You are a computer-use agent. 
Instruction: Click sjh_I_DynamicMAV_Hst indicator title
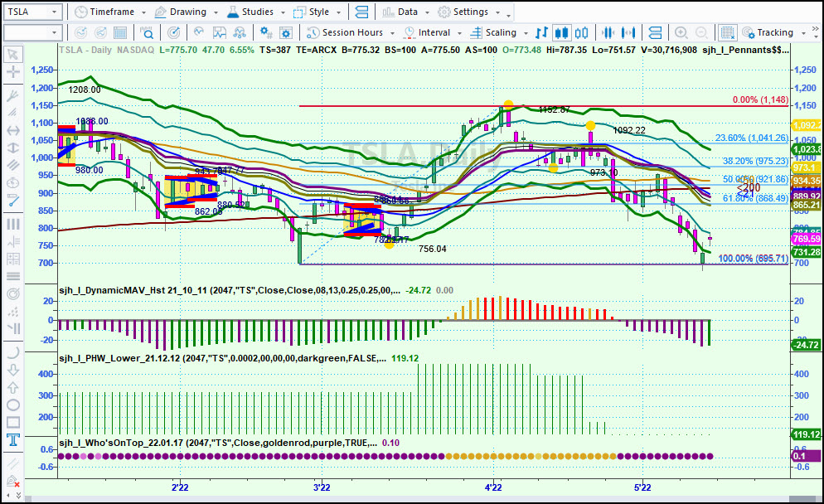[229, 290]
